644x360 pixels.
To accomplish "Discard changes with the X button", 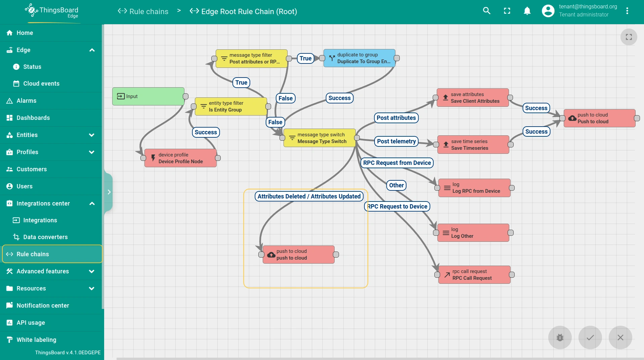I will click(620, 337).
